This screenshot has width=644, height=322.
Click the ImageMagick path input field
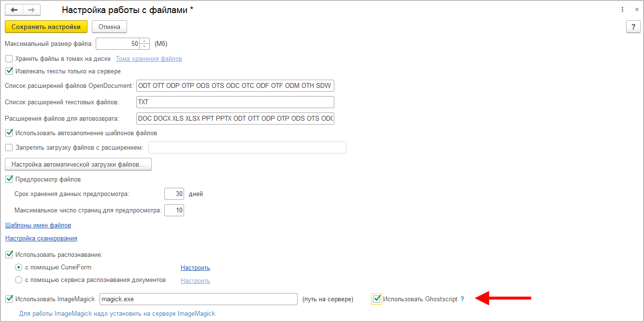(x=198, y=299)
